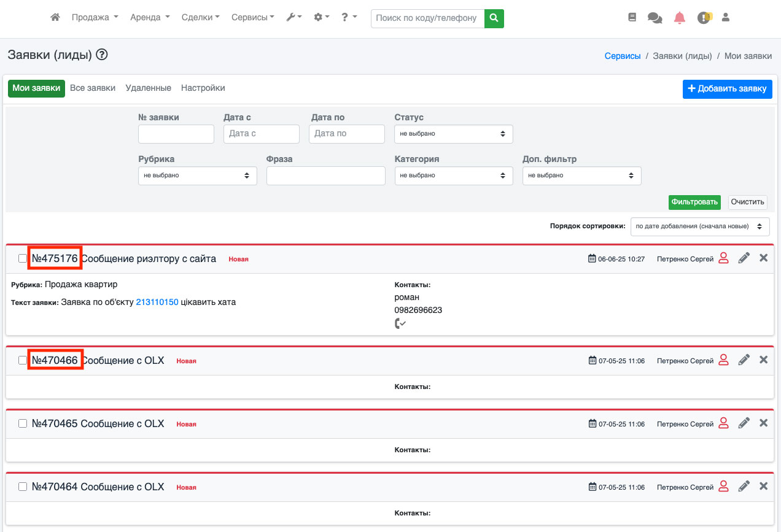
Task: Open the sort order dropdown
Action: pyautogui.click(x=699, y=226)
